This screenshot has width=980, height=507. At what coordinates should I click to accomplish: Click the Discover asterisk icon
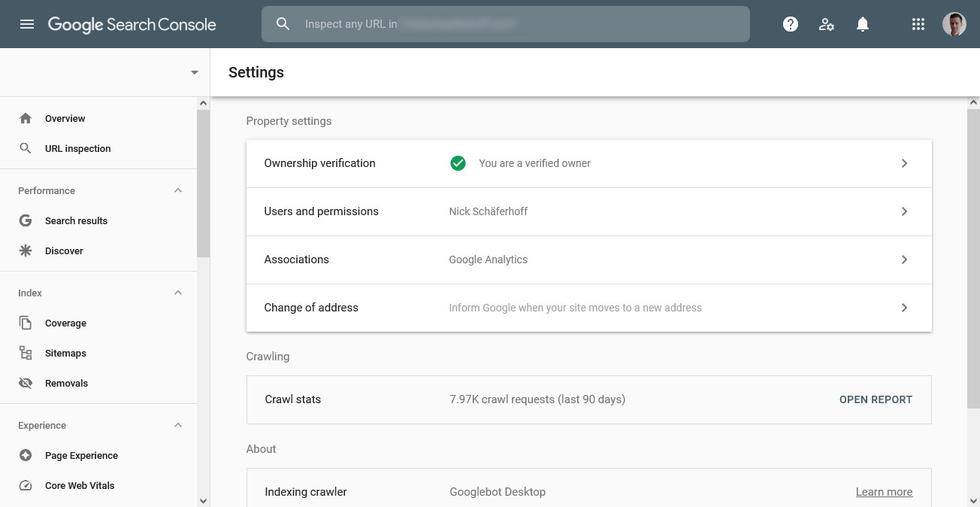click(26, 250)
